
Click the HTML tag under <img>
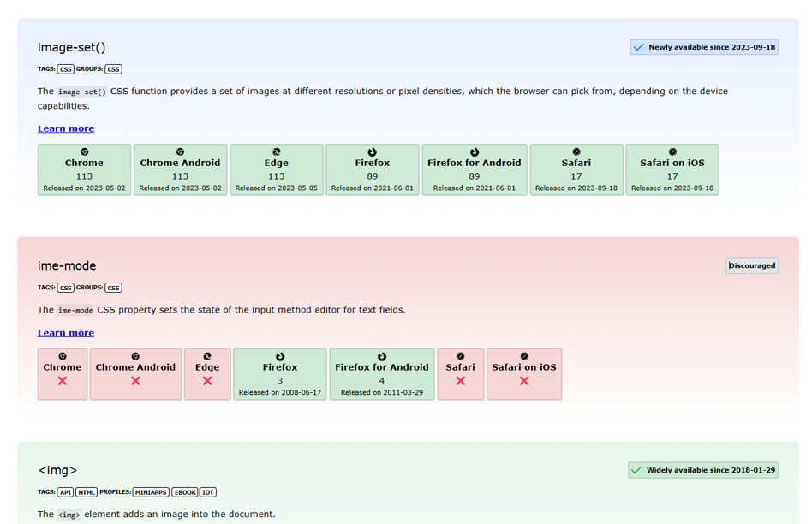87,492
